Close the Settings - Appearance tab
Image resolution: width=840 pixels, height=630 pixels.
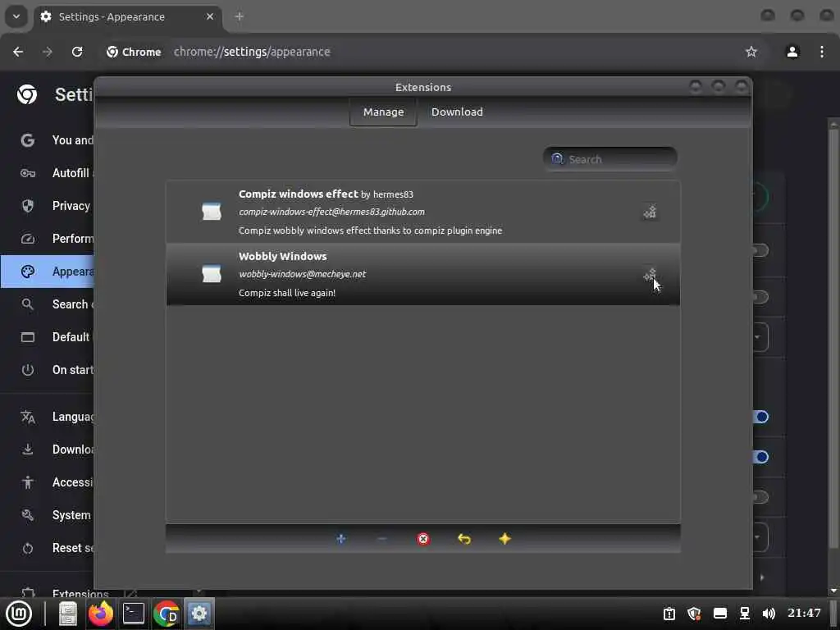(x=210, y=16)
